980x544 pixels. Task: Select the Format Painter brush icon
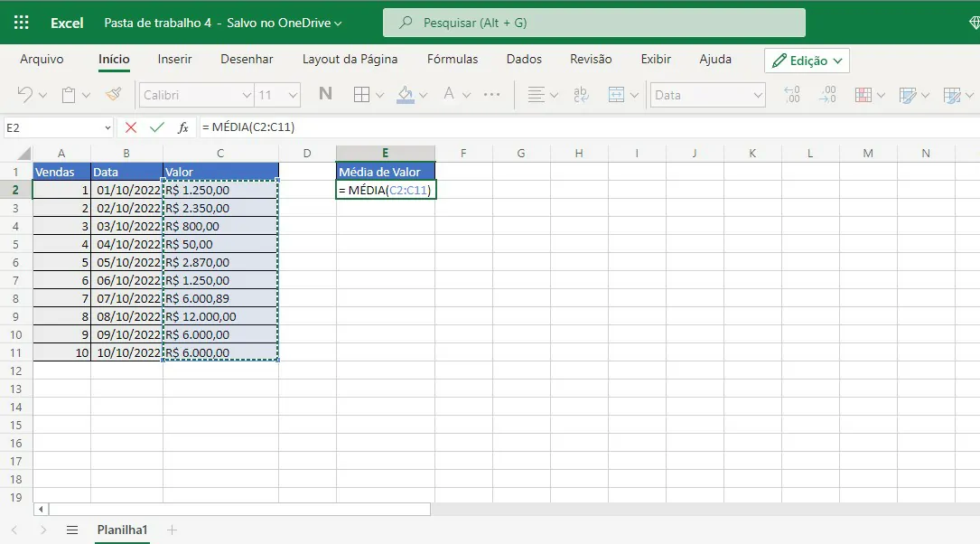pos(113,94)
